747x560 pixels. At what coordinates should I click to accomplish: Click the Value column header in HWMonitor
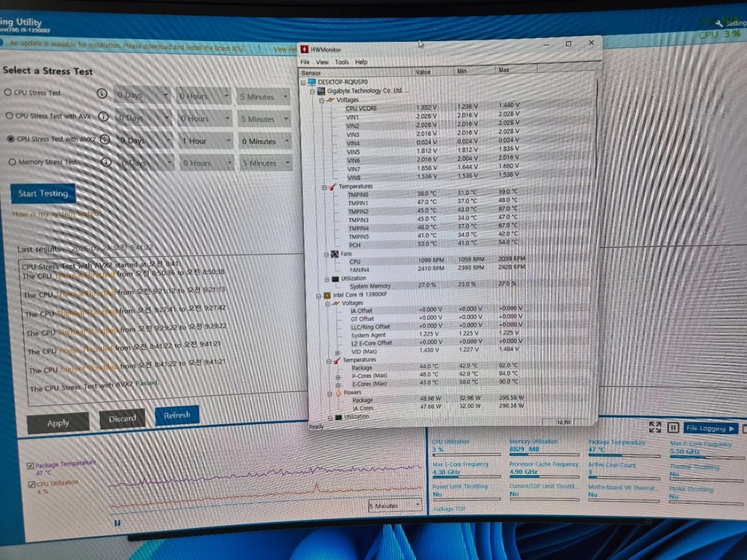pos(432,72)
